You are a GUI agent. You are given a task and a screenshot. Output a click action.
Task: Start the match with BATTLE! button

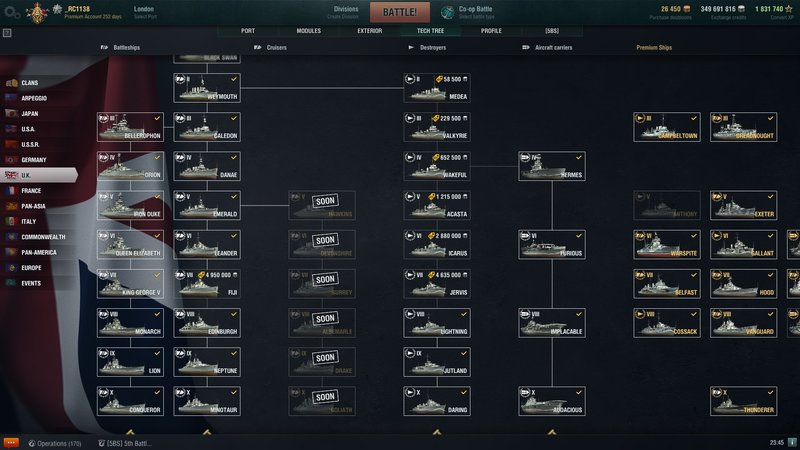tap(400, 12)
